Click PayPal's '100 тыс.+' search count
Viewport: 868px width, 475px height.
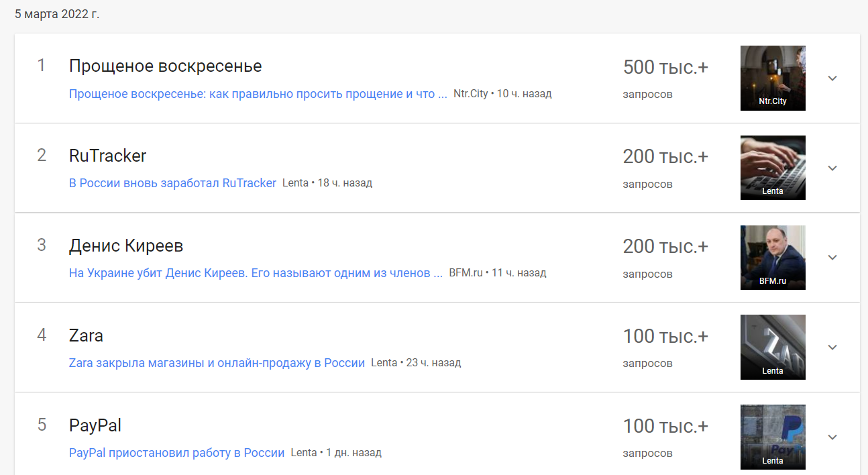[665, 426]
